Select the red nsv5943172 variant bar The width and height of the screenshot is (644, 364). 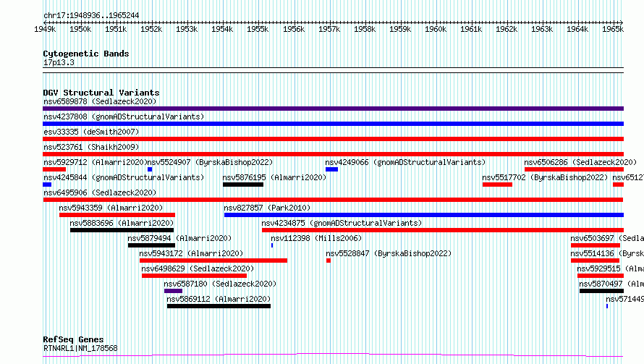coord(213,261)
